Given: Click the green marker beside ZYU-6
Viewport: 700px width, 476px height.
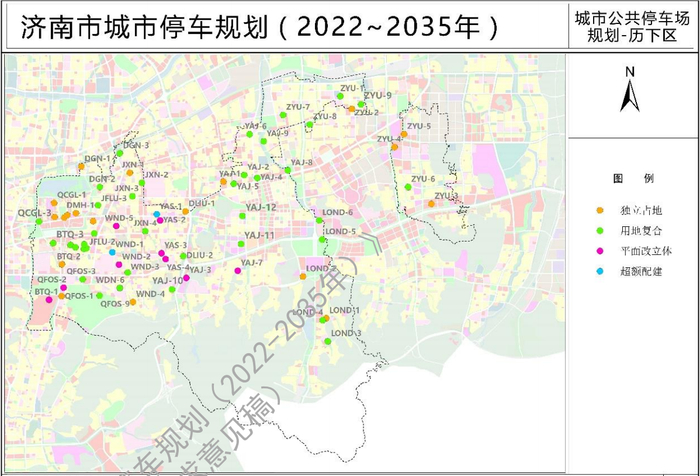Looking at the screenshot, I should pos(408,187).
